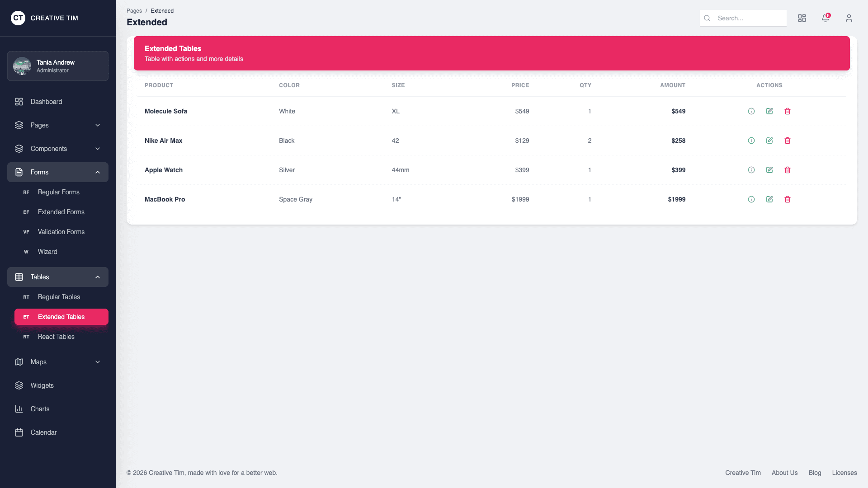Open the notifications bell with badge
Viewport: 868px width, 488px height.
pyautogui.click(x=826, y=18)
